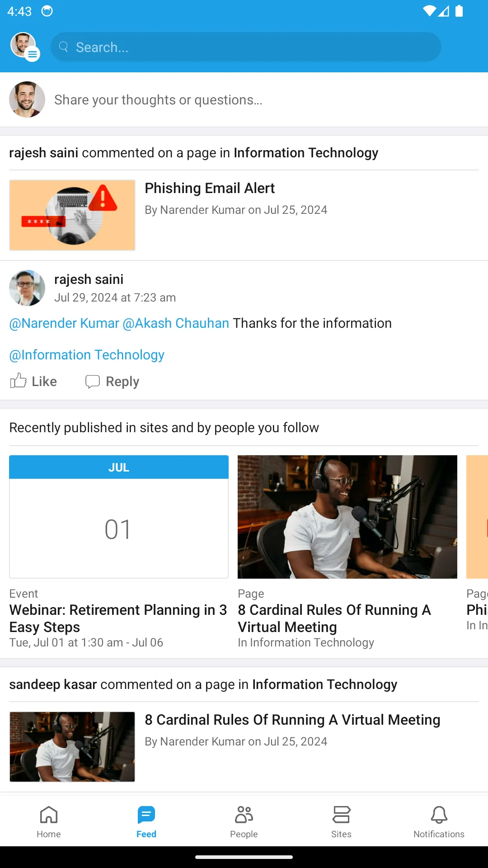Switch to the Sites tab

click(341, 821)
